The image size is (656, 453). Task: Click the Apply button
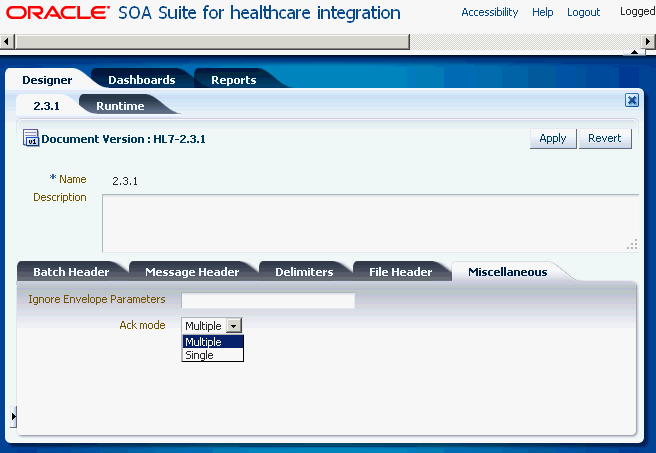tap(553, 138)
